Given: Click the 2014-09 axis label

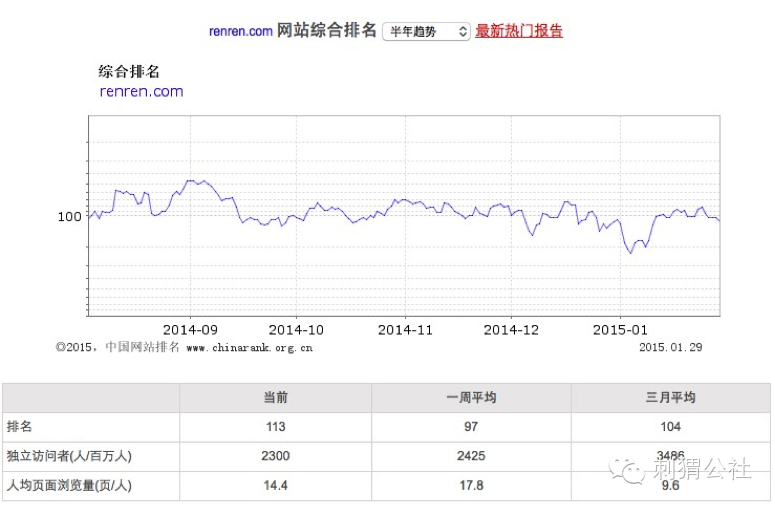Looking at the screenshot, I should pyautogui.click(x=190, y=330).
